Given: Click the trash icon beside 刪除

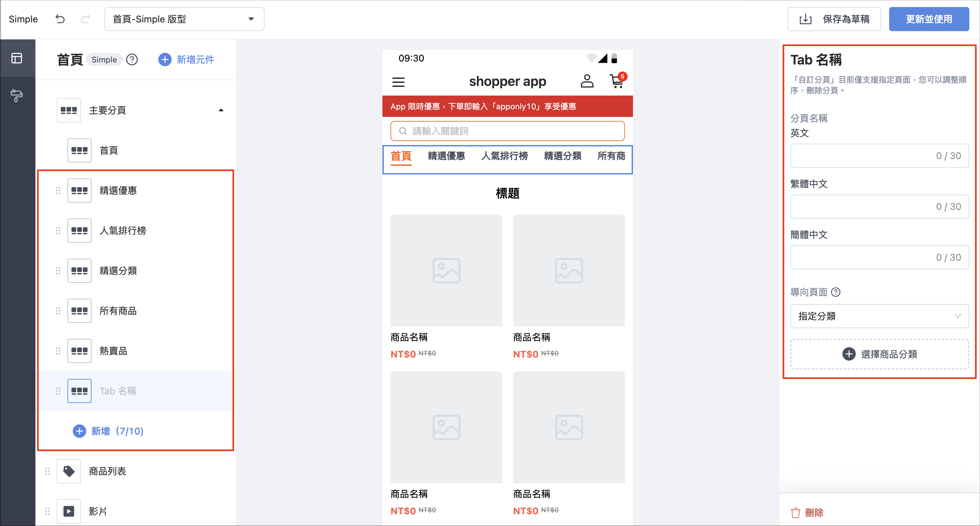Looking at the screenshot, I should click(796, 513).
